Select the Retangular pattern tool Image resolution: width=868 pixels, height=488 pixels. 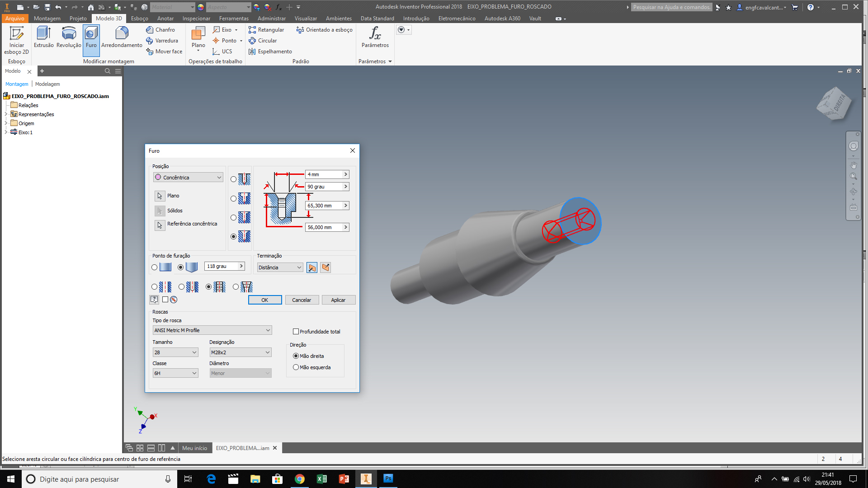(x=266, y=30)
